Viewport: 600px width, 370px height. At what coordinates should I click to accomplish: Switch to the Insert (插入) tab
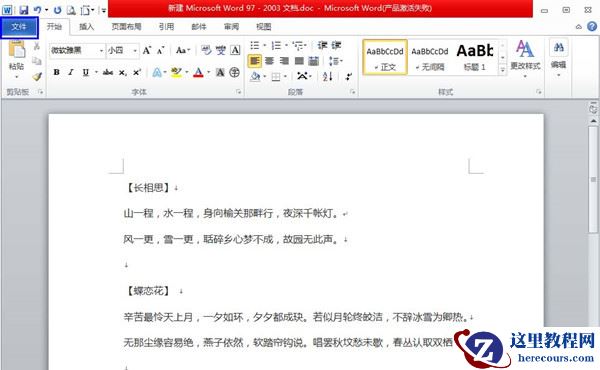pos(86,27)
